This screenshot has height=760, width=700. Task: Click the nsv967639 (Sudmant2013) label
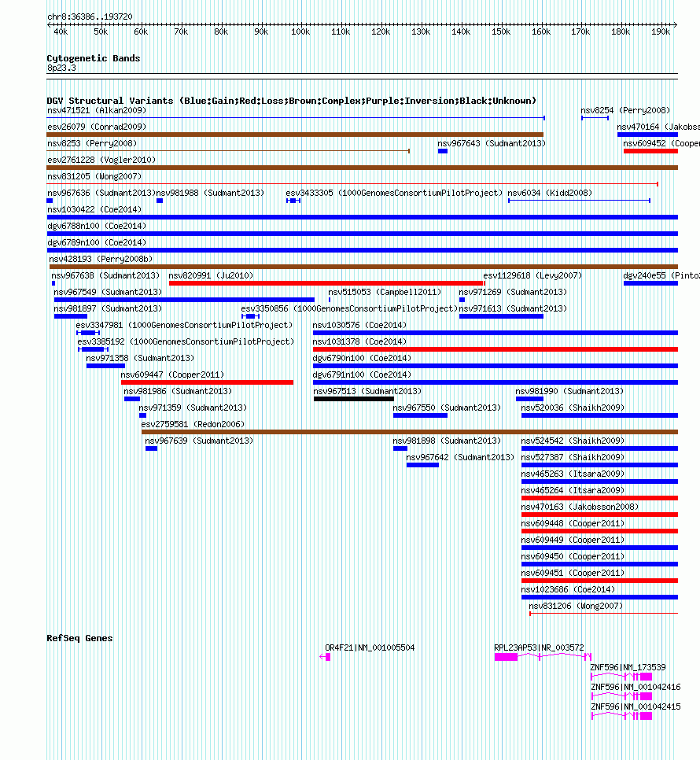tap(199, 440)
